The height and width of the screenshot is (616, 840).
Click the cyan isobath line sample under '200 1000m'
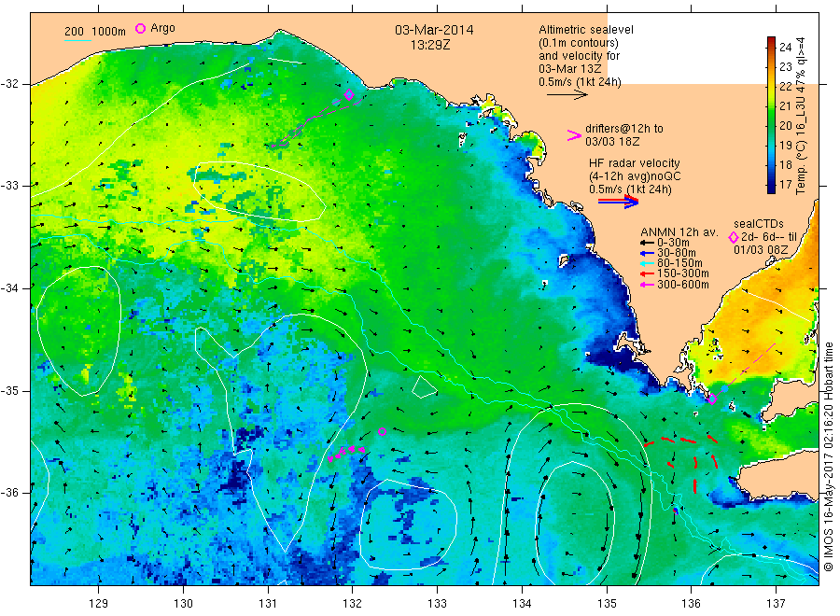pyautogui.click(x=77, y=40)
